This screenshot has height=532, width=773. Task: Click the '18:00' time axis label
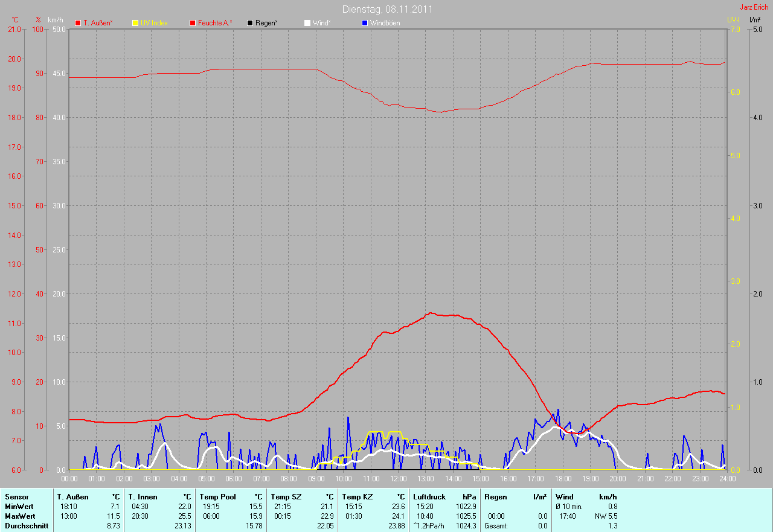pos(563,479)
